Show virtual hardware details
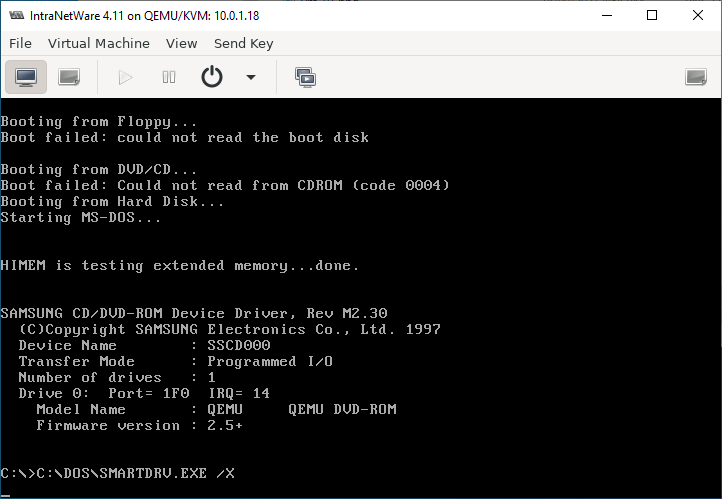722x499 pixels. click(69, 77)
